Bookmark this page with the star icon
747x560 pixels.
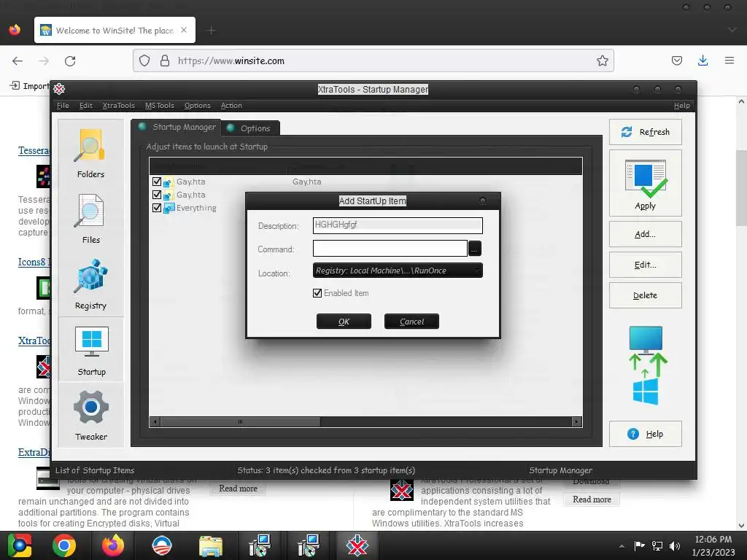coord(602,61)
